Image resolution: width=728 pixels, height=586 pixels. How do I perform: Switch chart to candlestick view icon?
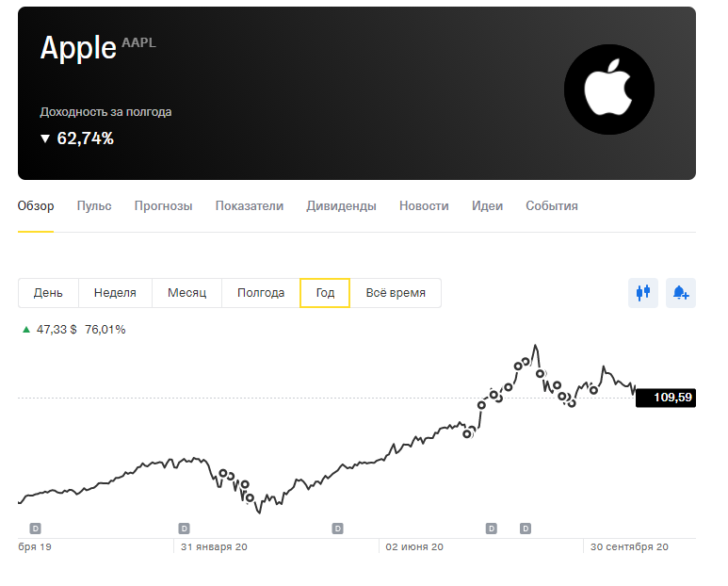(x=643, y=293)
